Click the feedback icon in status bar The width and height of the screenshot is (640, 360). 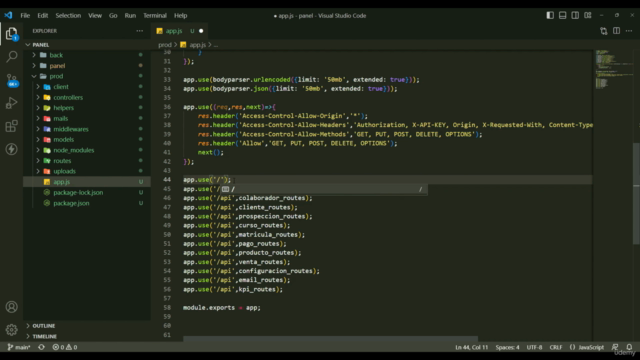615,347
